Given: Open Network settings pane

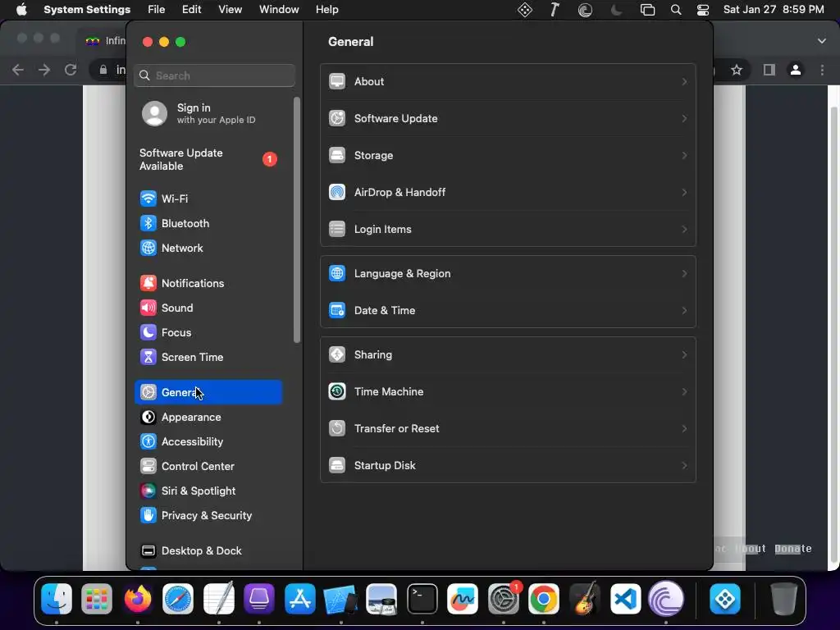Looking at the screenshot, I should (208, 248).
